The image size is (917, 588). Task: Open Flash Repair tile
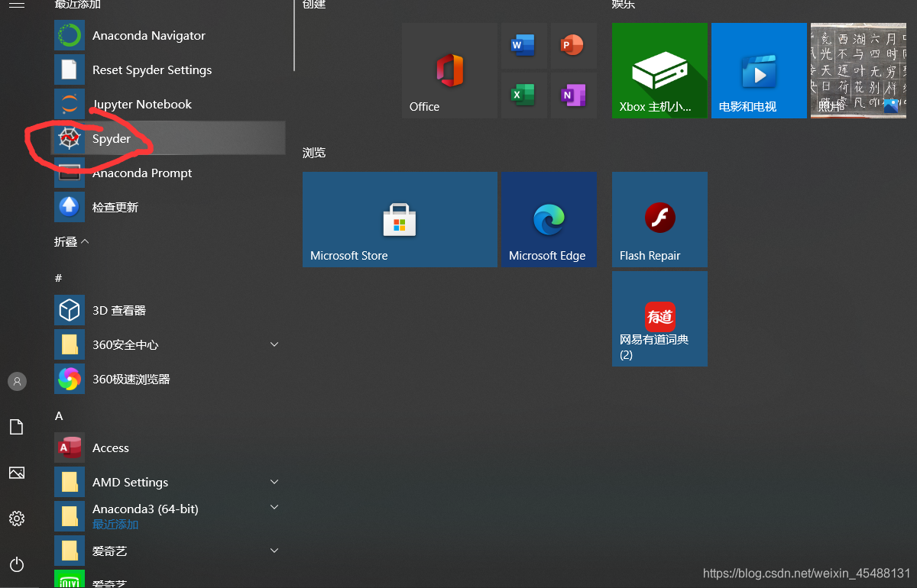coord(659,219)
